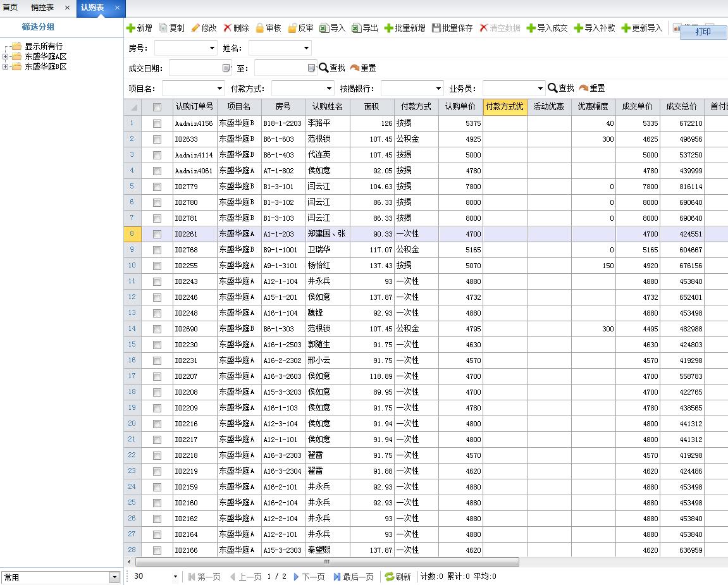
Task: Check the row for order DD2779
Action: [x=157, y=187]
